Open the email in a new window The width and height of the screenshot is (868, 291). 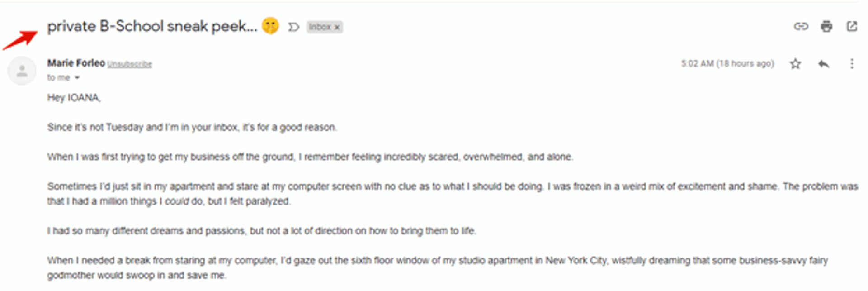[x=852, y=27]
